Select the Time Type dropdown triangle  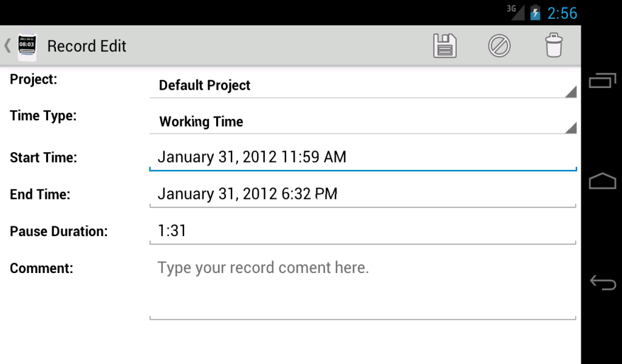tap(571, 128)
